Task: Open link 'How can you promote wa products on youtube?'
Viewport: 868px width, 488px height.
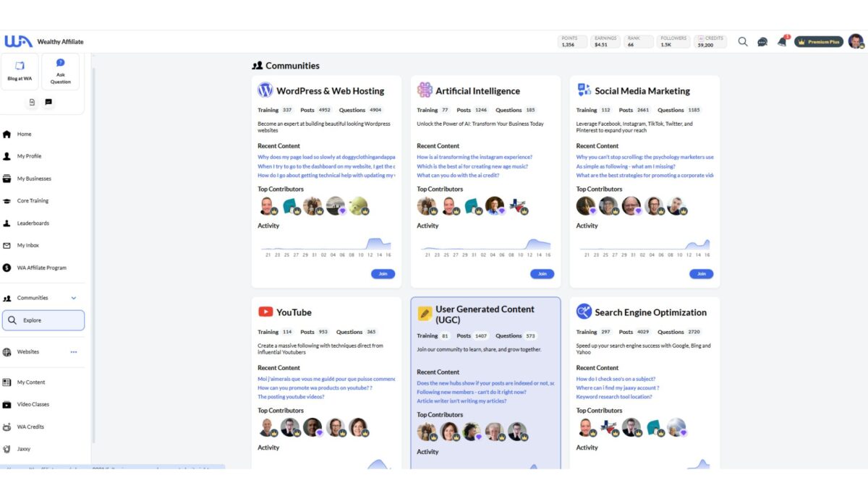Action: [x=315, y=388]
